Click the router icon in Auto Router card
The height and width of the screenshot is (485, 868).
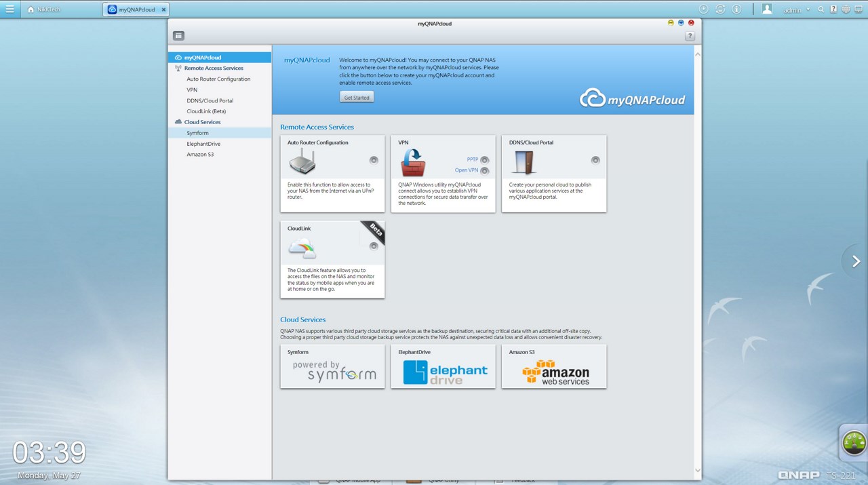(x=302, y=163)
